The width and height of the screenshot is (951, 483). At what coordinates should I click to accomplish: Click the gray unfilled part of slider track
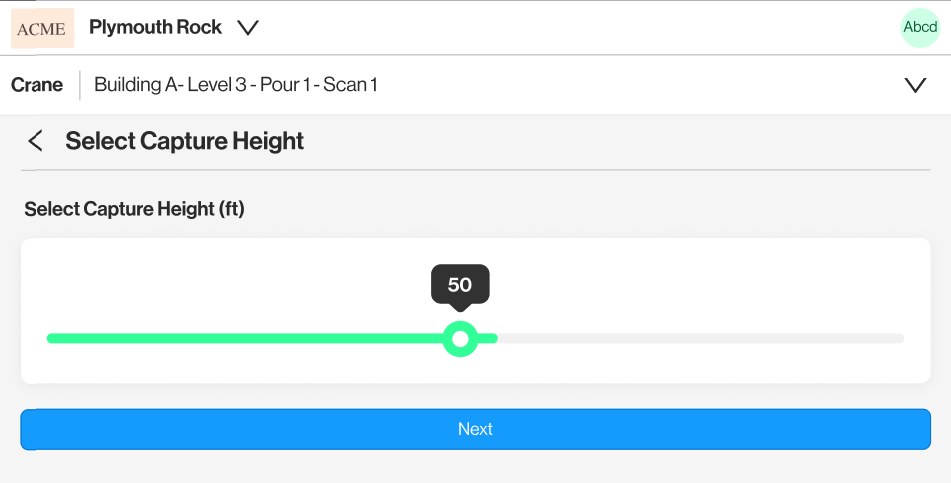pyautogui.click(x=700, y=339)
